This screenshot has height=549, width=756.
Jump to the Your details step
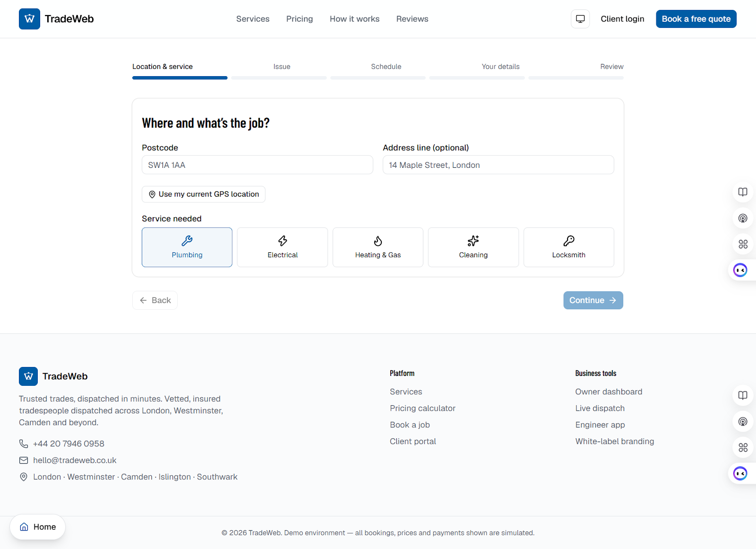point(501,67)
